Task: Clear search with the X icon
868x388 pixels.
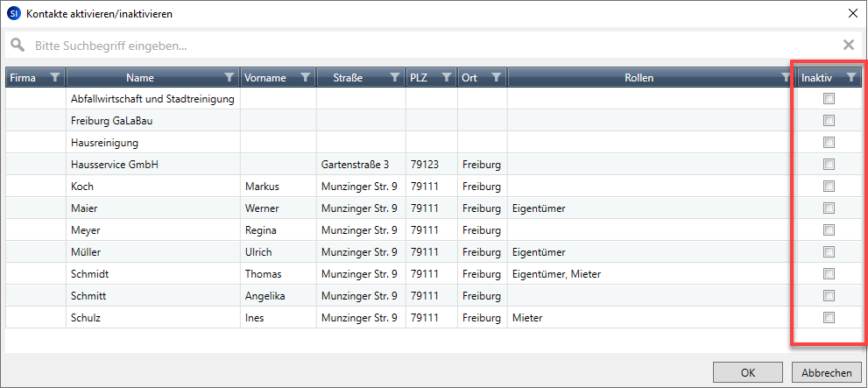Action: (848, 45)
